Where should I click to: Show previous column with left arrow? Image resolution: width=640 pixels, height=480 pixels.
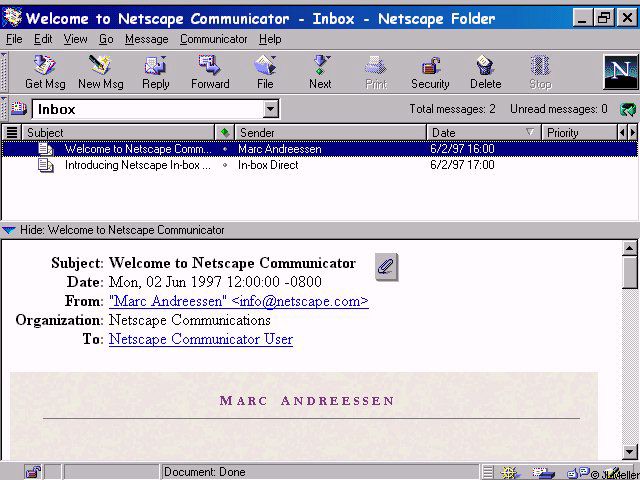point(622,132)
